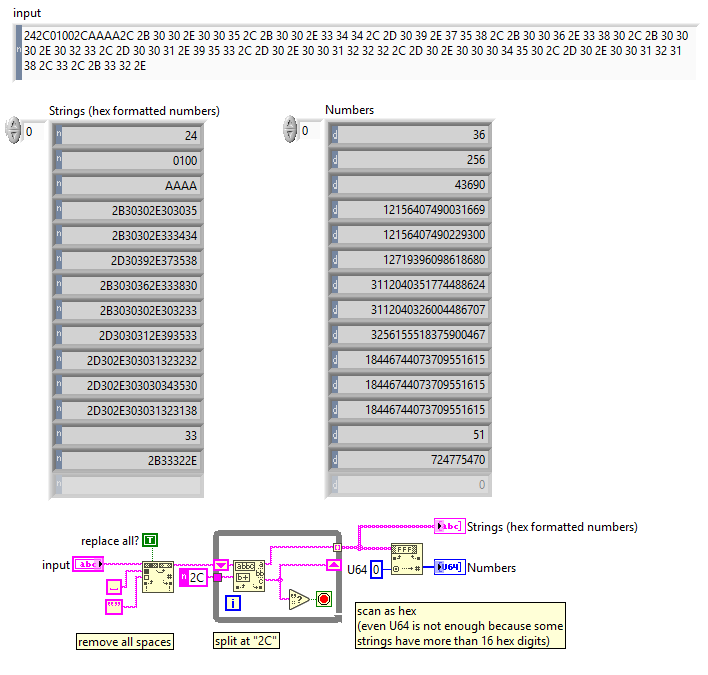Click the Strings array index field
This screenshot has height=675, width=708.
[34, 132]
